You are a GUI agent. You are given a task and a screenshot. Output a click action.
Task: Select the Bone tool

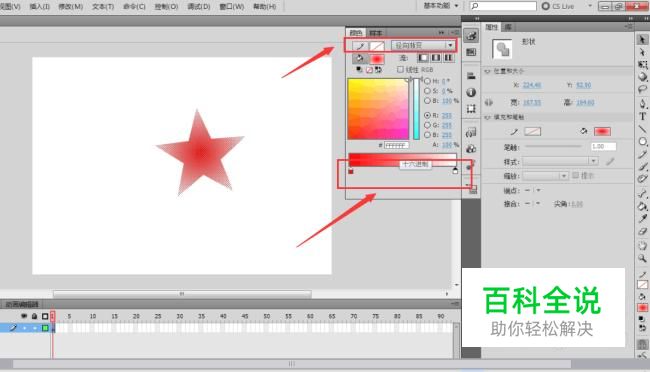(x=642, y=193)
